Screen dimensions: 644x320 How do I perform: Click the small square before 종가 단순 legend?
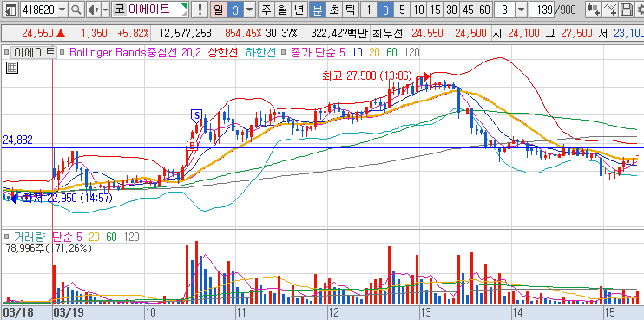click(x=284, y=53)
